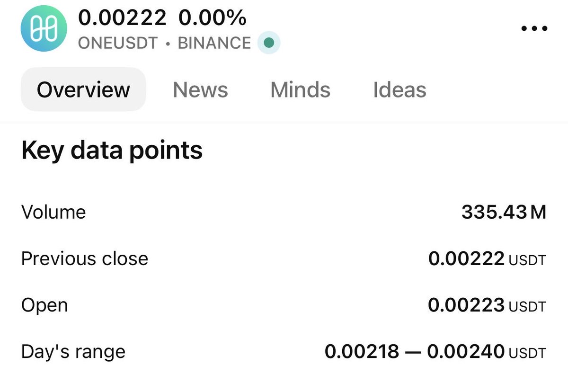Select the Ideas tab
This screenshot has height=392, width=568.
point(399,89)
